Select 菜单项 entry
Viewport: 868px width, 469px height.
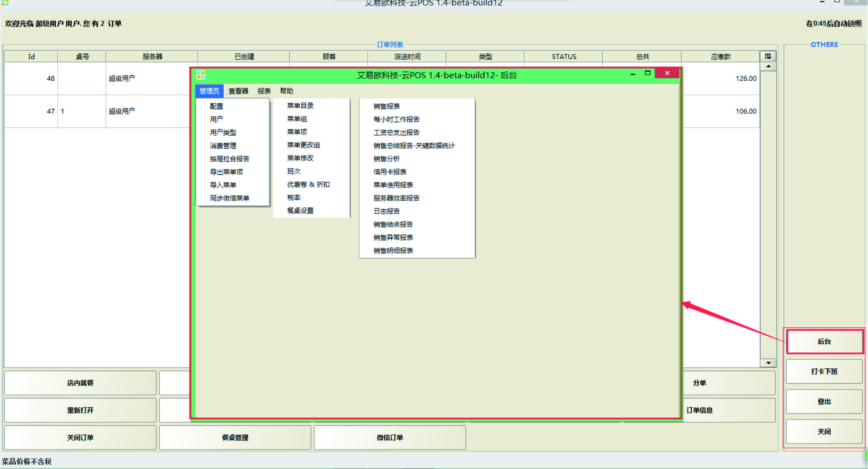click(297, 132)
